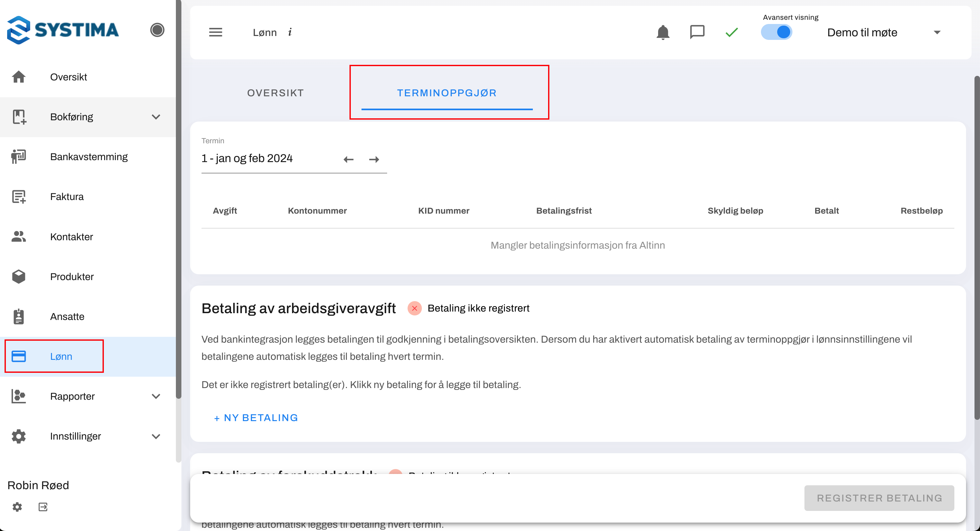The image size is (980, 531).
Task: Switch to the Oversikt tab
Action: [276, 93]
